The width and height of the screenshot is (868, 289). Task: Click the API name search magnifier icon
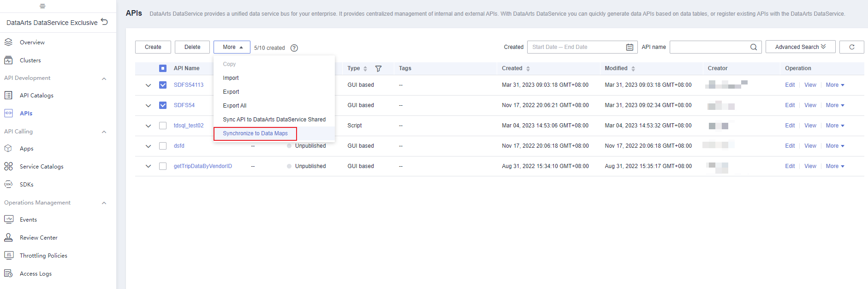click(754, 47)
